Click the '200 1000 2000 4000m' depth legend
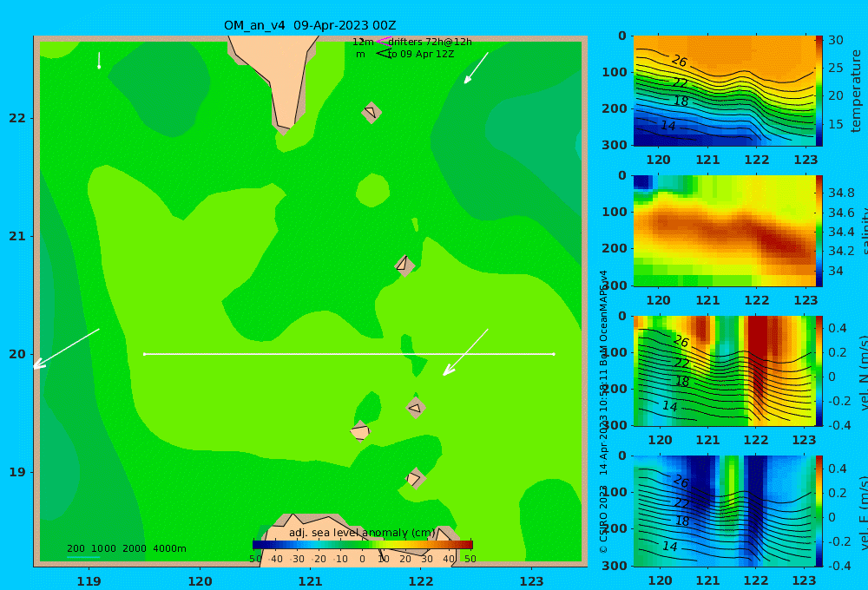This screenshot has width=868, height=590. point(126,548)
